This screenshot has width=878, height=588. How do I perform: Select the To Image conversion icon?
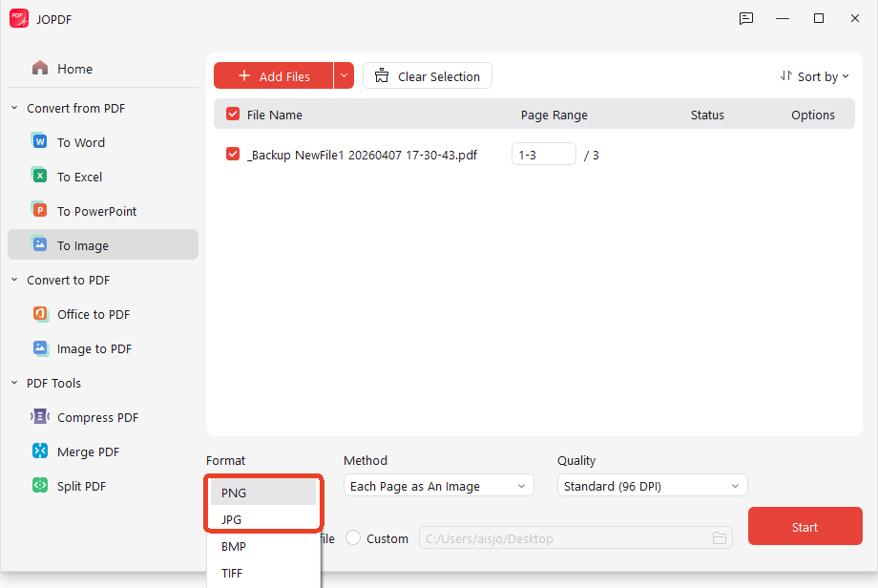point(39,244)
